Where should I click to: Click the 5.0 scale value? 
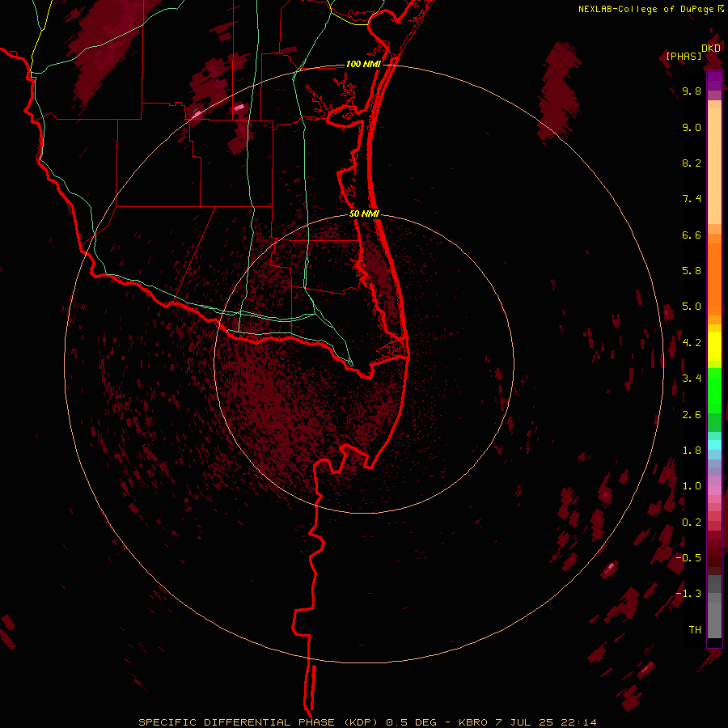click(x=692, y=307)
